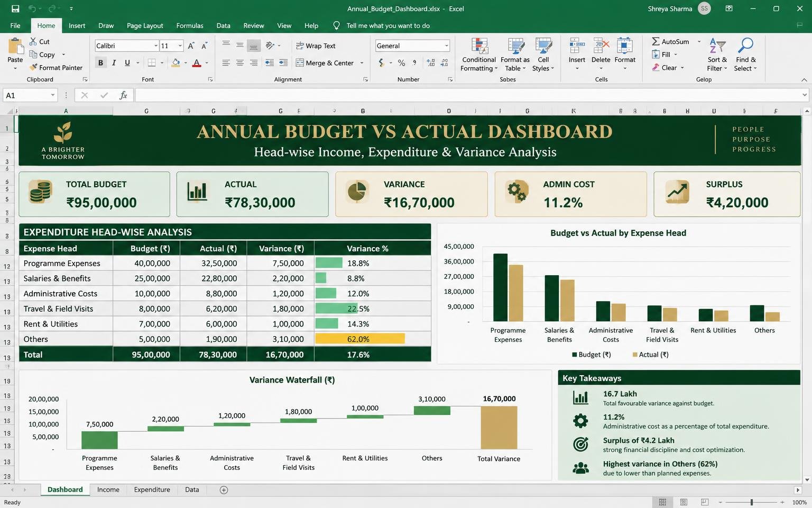
Task: Toggle Underline formatting
Action: [127, 63]
